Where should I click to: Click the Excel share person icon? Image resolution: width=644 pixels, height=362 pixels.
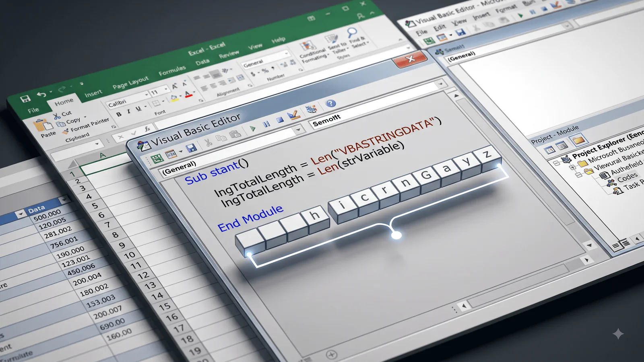[x=361, y=16]
